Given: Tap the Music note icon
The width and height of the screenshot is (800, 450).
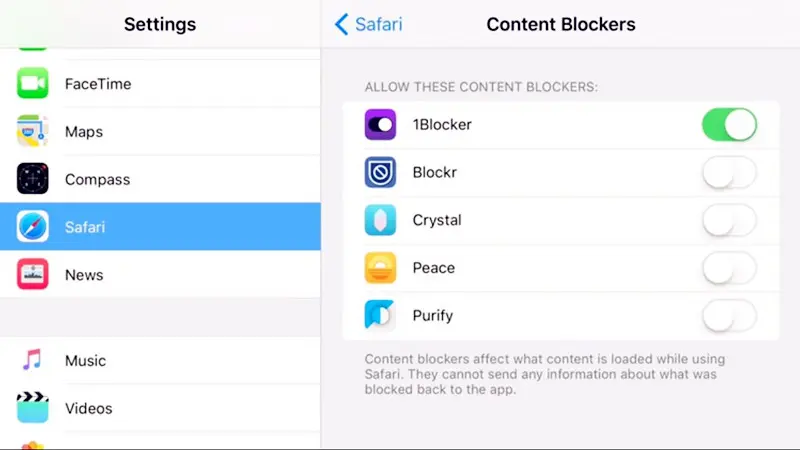Looking at the screenshot, I should pyautogui.click(x=33, y=360).
